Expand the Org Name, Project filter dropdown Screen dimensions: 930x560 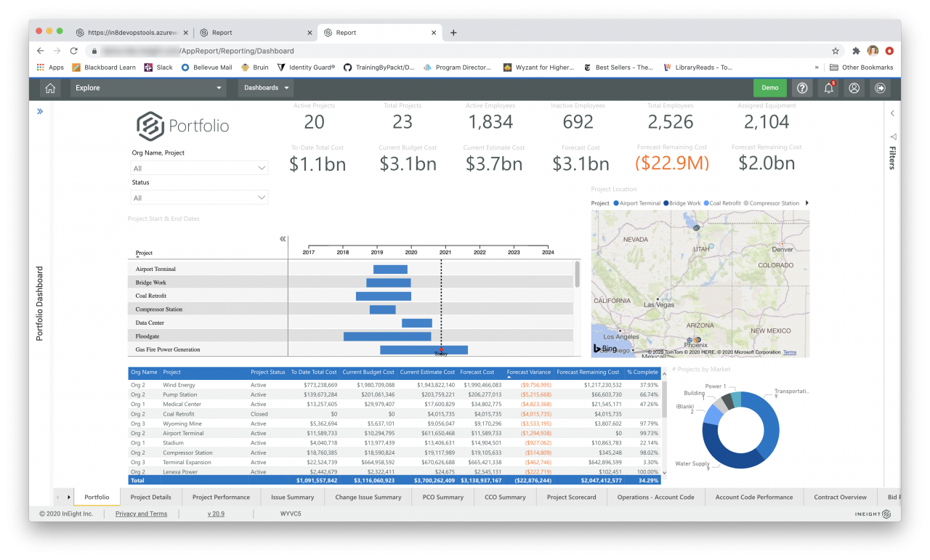point(200,168)
